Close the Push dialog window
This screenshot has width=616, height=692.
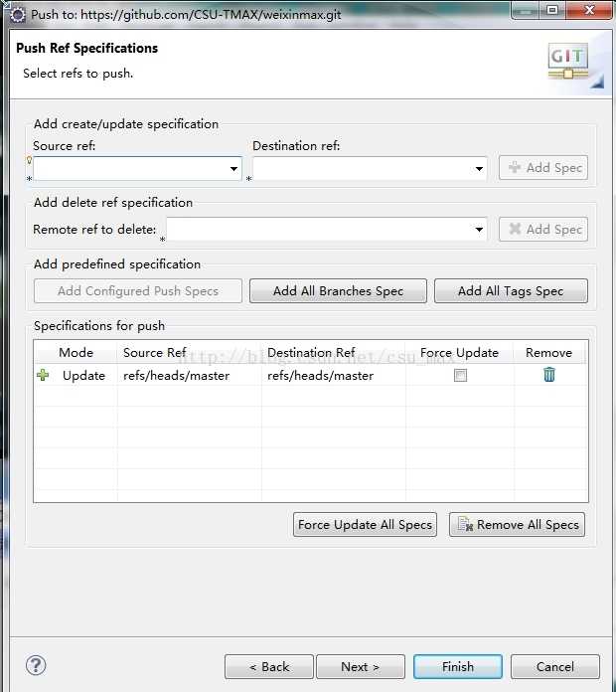coord(589,10)
